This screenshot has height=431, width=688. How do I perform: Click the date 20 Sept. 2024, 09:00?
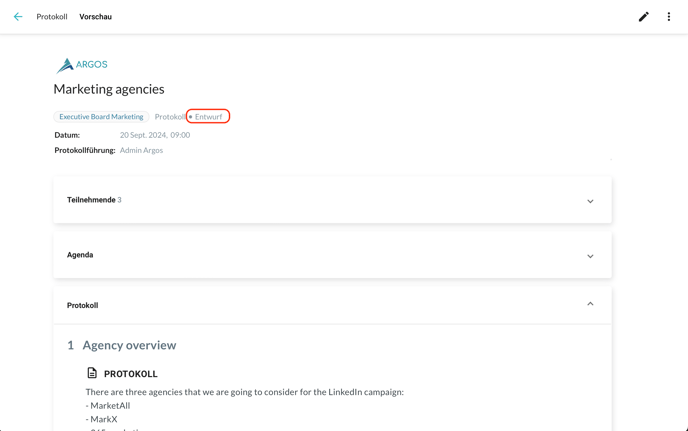click(155, 135)
